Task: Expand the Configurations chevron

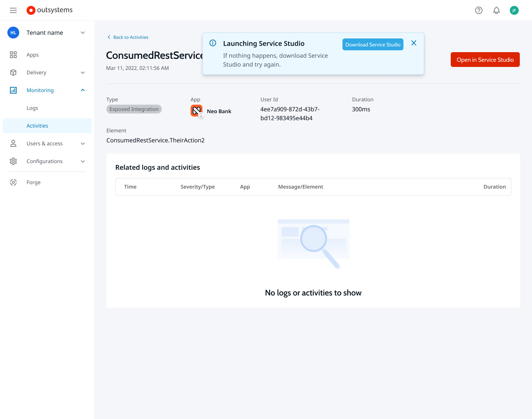Action: (83, 161)
